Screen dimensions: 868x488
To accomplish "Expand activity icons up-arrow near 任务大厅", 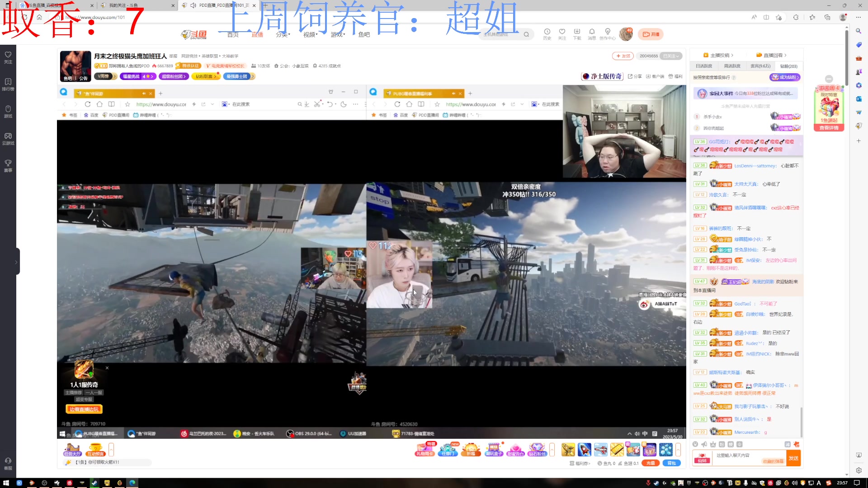I will click(x=111, y=449).
